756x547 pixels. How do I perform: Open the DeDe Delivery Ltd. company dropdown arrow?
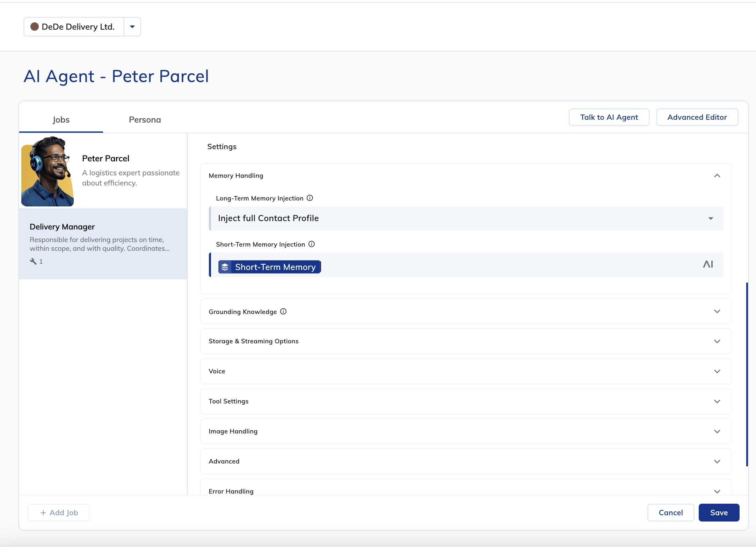click(x=132, y=27)
